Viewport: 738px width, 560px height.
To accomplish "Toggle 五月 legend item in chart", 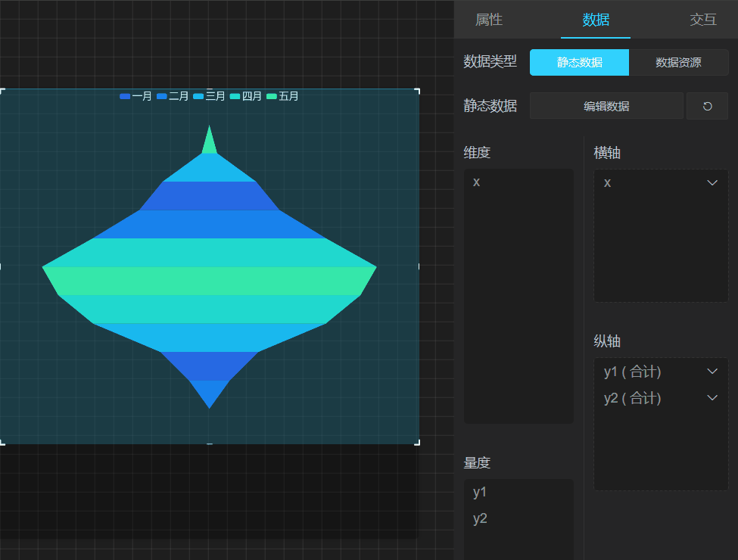I will 282,96.
